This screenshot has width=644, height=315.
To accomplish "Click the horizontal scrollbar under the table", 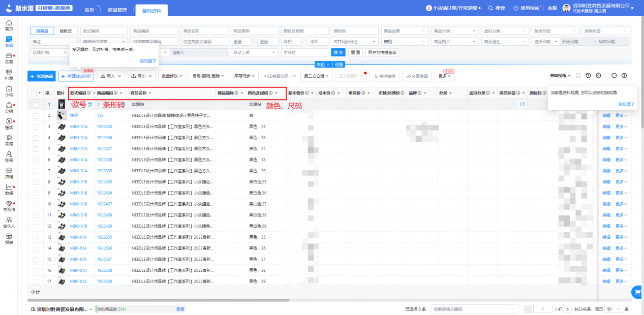I will point(159,300).
